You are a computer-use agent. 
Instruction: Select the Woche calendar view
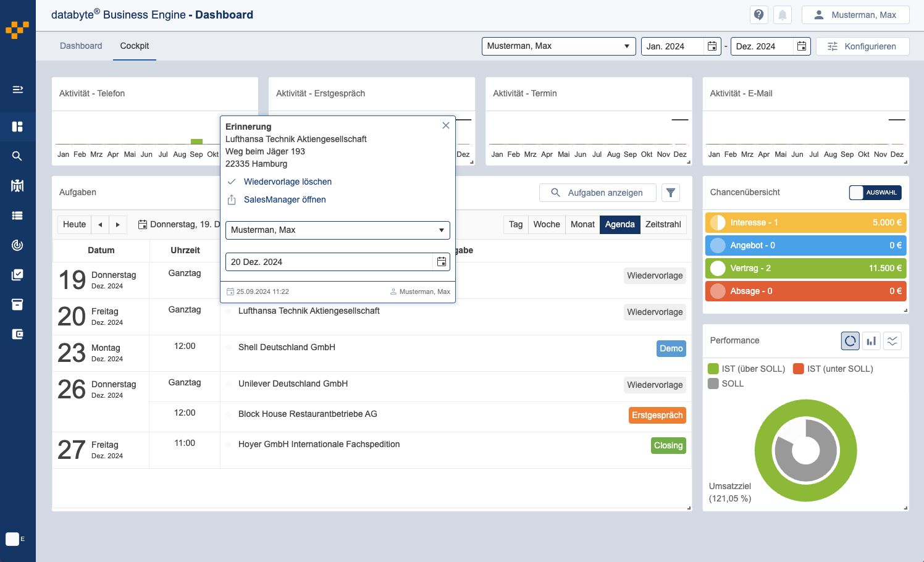[x=546, y=224]
